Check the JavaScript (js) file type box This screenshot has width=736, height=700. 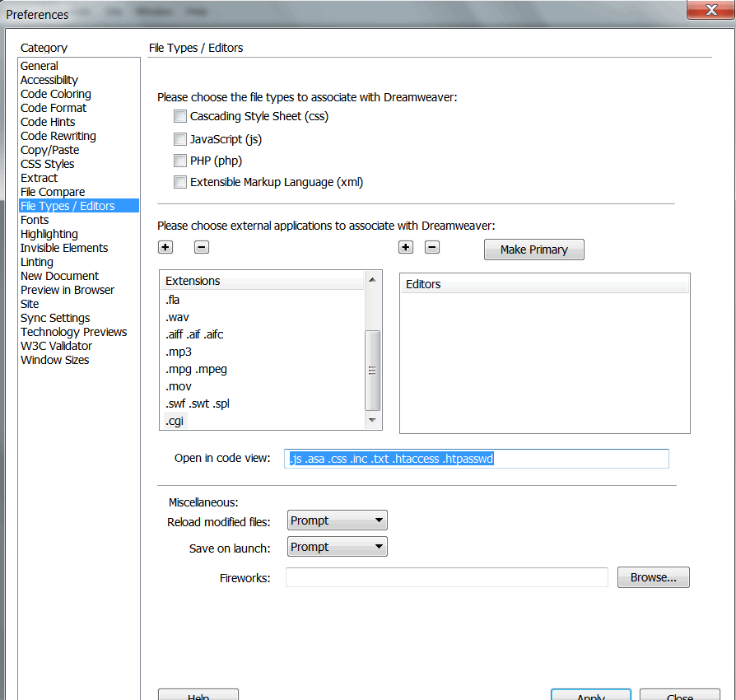[x=180, y=139]
